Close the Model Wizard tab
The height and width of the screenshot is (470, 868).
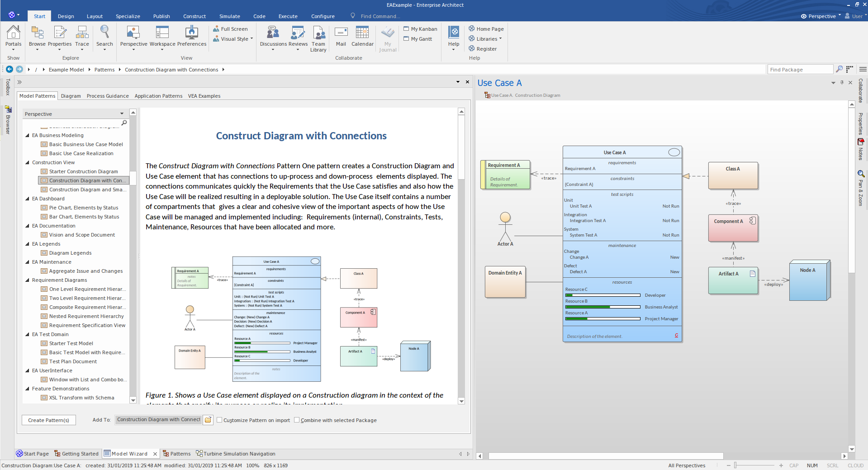[155, 454]
